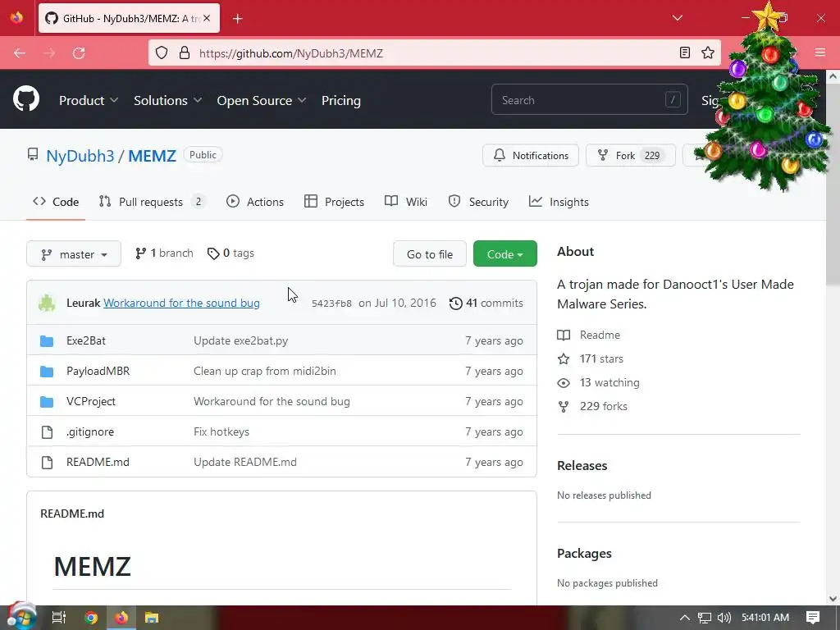This screenshot has height=630, width=840.
Task: Click Leurak's green avatar icon
Action: (x=47, y=303)
